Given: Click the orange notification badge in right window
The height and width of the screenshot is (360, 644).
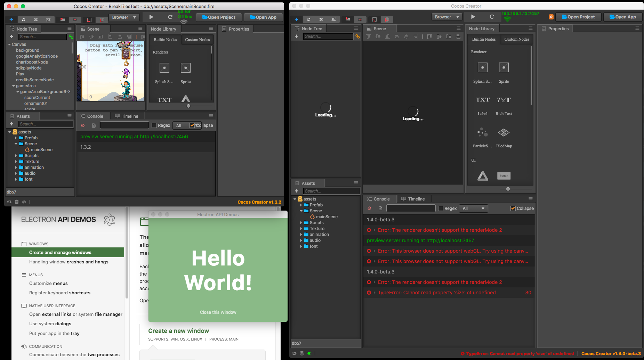Looking at the screenshot, I should [551, 17].
